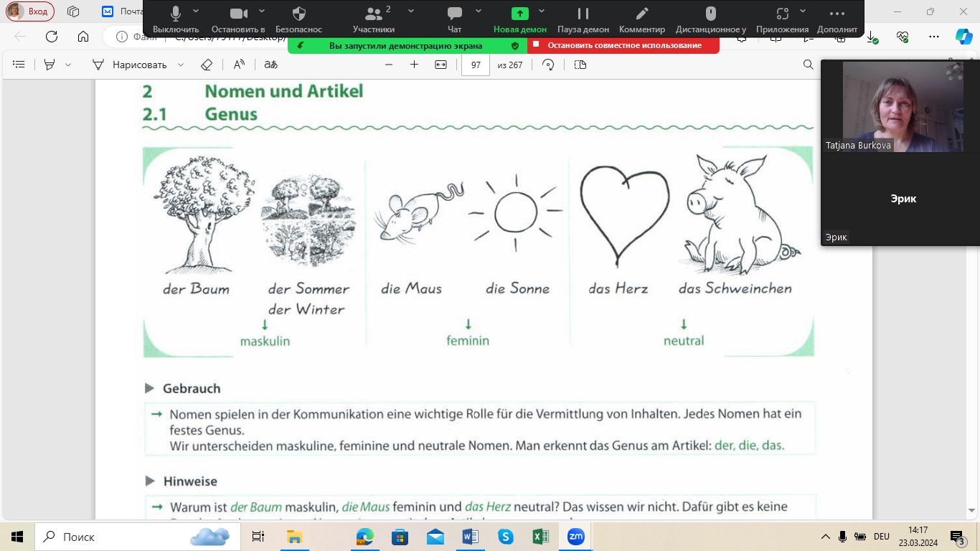Select the PDF eraser tool
This screenshot has width=980, height=551.
207,65
